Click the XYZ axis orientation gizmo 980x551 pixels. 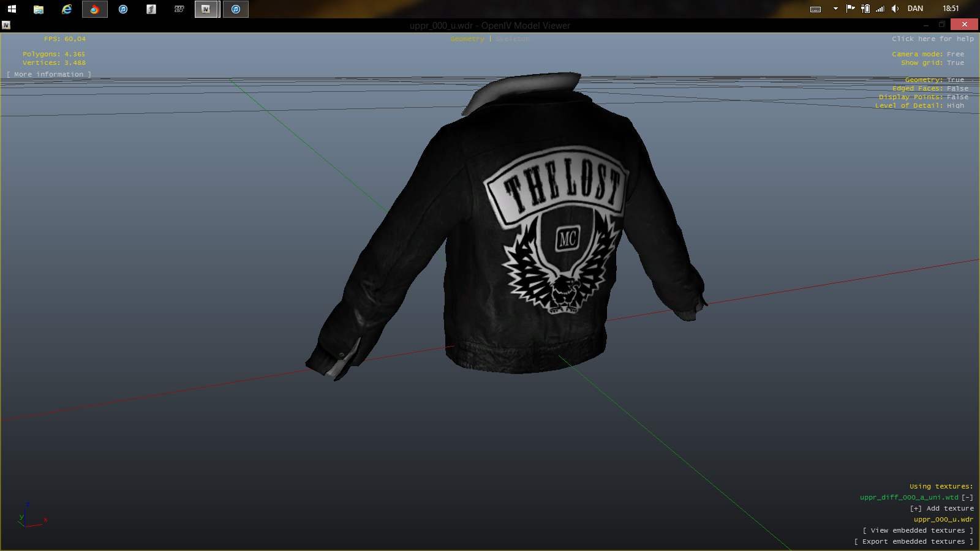(x=32, y=515)
